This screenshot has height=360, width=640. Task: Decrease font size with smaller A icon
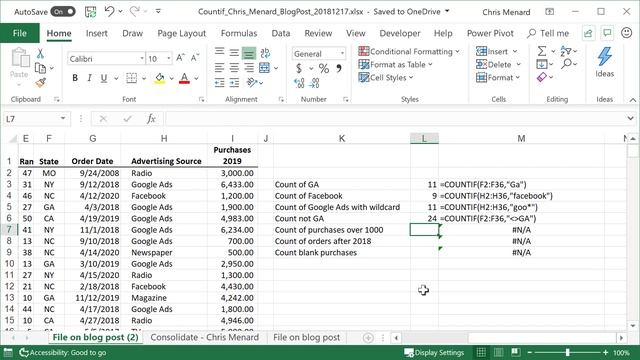point(195,58)
